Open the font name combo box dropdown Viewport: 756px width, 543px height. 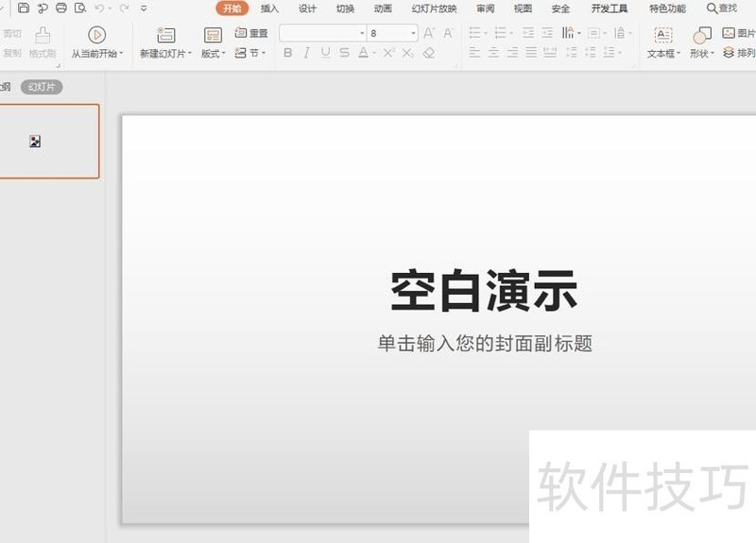[x=362, y=33]
